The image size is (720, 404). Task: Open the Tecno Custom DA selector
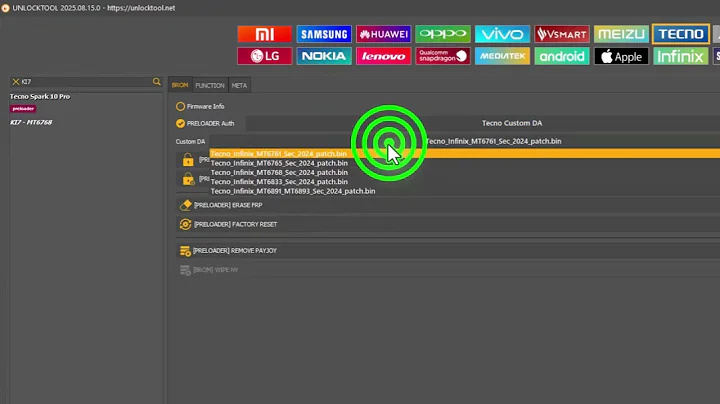[483, 123]
